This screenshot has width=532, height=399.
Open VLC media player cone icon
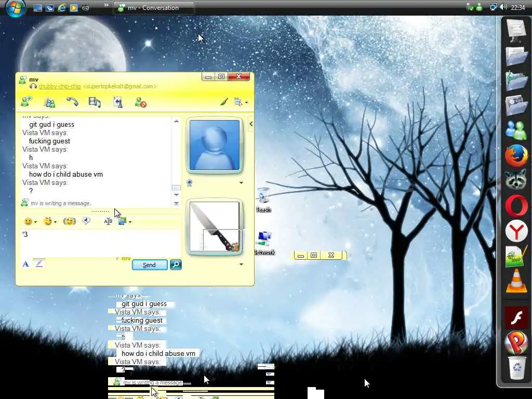[x=516, y=281]
